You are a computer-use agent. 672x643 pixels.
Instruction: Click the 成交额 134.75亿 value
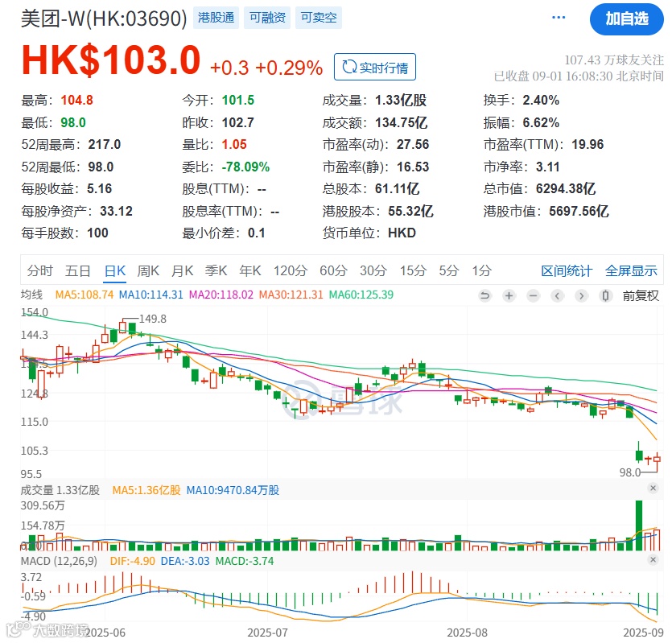point(401,122)
